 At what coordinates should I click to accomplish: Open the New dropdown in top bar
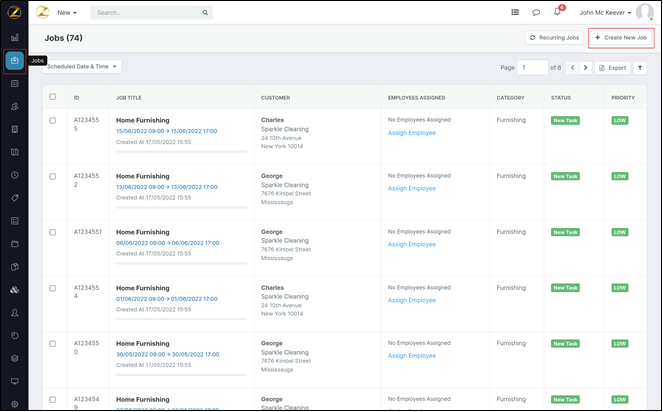67,13
